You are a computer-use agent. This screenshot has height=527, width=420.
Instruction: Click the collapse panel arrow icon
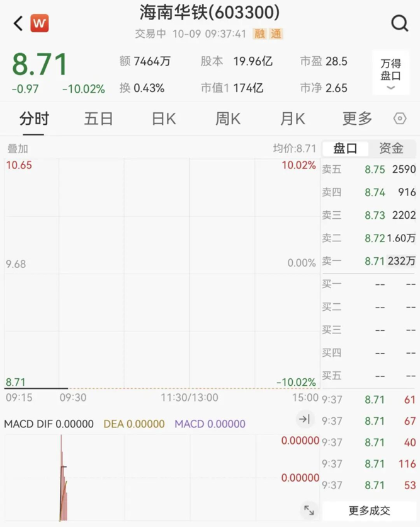click(304, 419)
